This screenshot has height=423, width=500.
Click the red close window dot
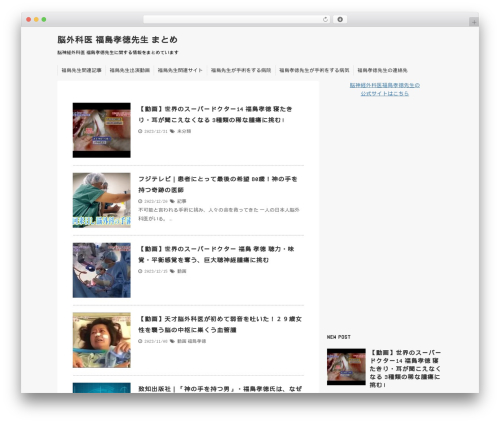29,19
